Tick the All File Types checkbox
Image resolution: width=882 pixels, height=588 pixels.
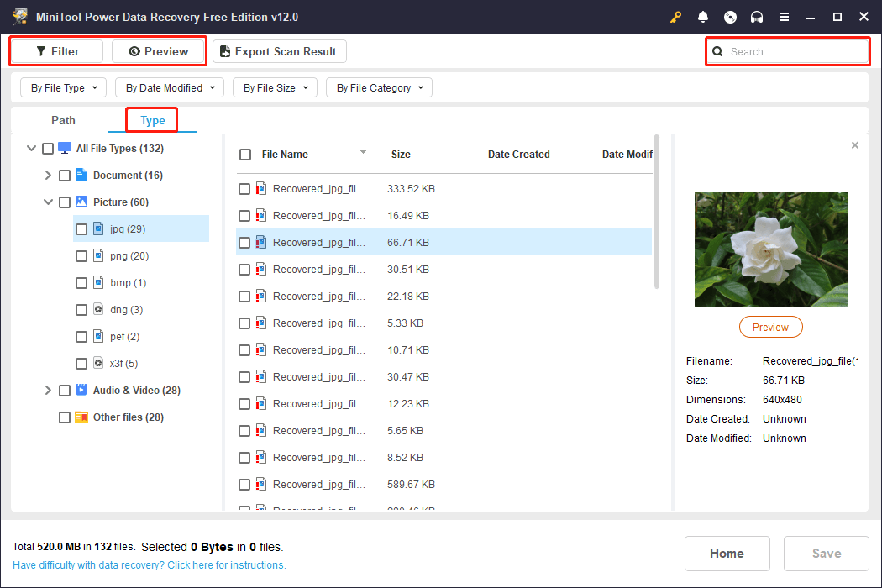[48, 149]
